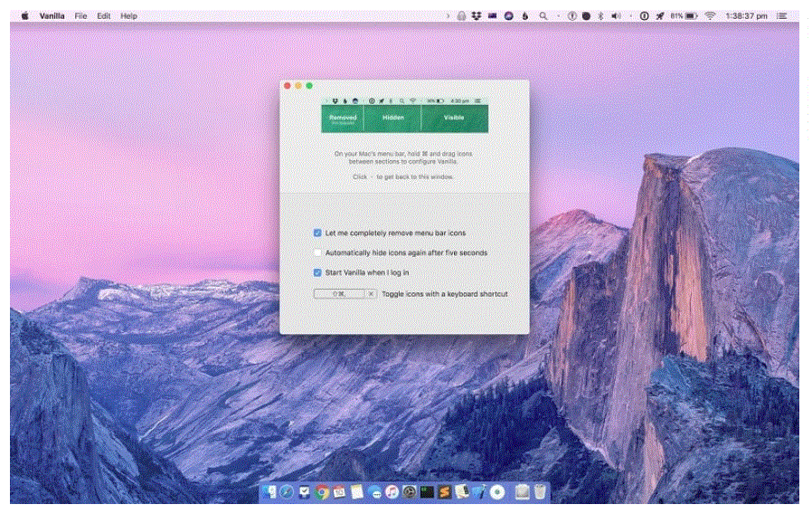The height and width of the screenshot is (514, 812).
Task: Open System Preferences from the Dock
Action: click(x=409, y=491)
